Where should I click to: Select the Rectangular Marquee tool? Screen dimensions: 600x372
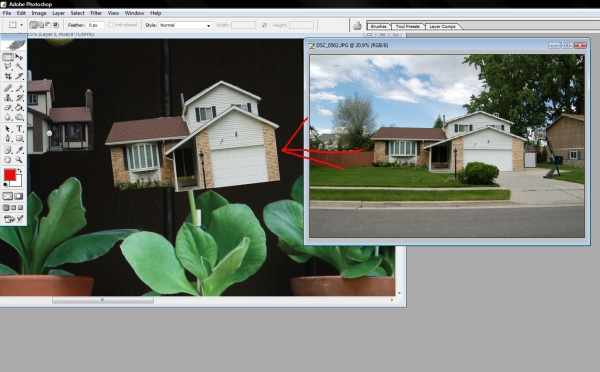[8, 57]
